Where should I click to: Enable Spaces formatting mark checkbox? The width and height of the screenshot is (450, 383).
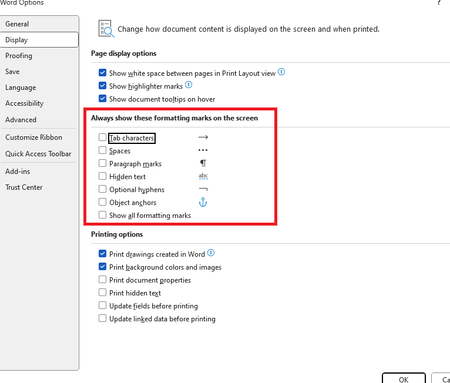pos(102,150)
